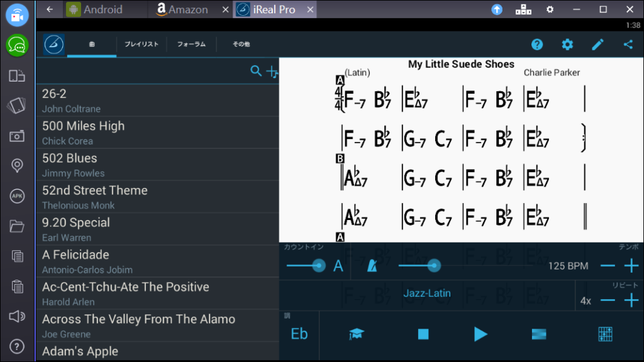Open the app settings gear icon

pos(567,45)
